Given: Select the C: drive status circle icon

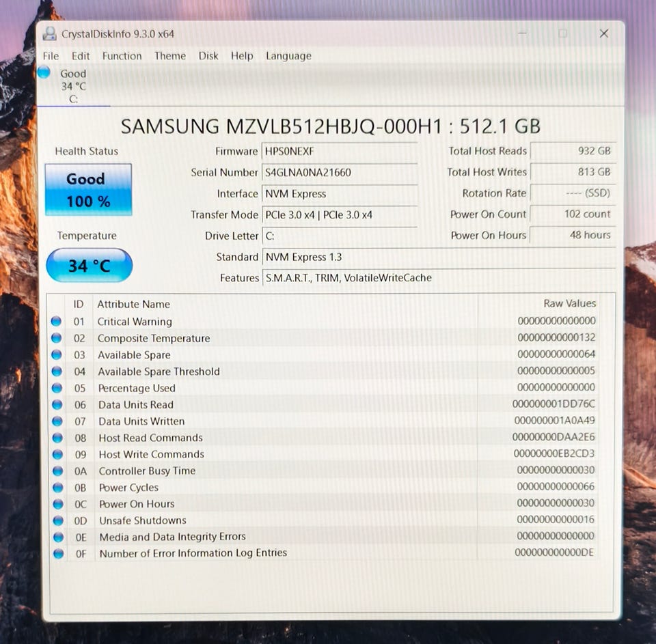Looking at the screenshot, I should [44, 72].
